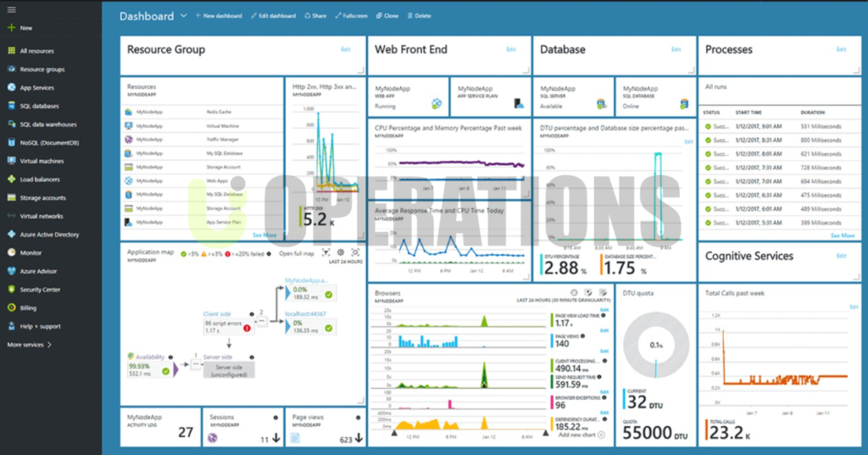Open the 9:01 AM run row
The height and width of the screenshot is (455, 868).
coord(780,126)
